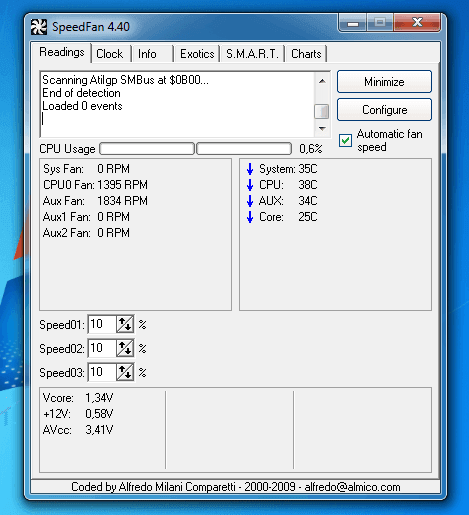Click the 'Aux1 Fan: 0 RPM' reading
Screen dimensions: 469x515
point(86,217)
